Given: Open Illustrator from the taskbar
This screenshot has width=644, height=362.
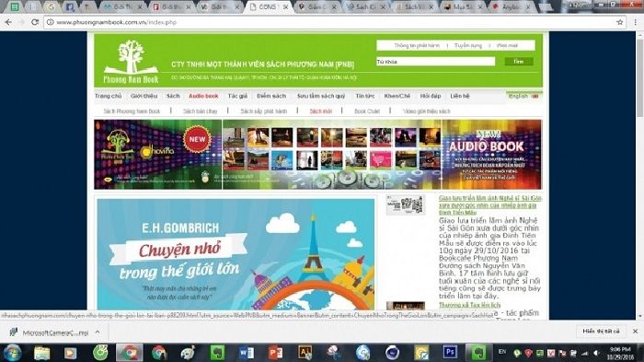Looking at the screenshot, I should point(305,353).
